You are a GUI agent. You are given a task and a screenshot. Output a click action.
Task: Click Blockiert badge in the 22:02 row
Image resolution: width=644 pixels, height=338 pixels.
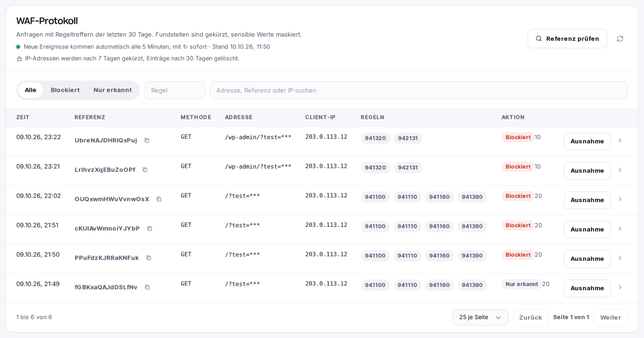pos(518,196)
